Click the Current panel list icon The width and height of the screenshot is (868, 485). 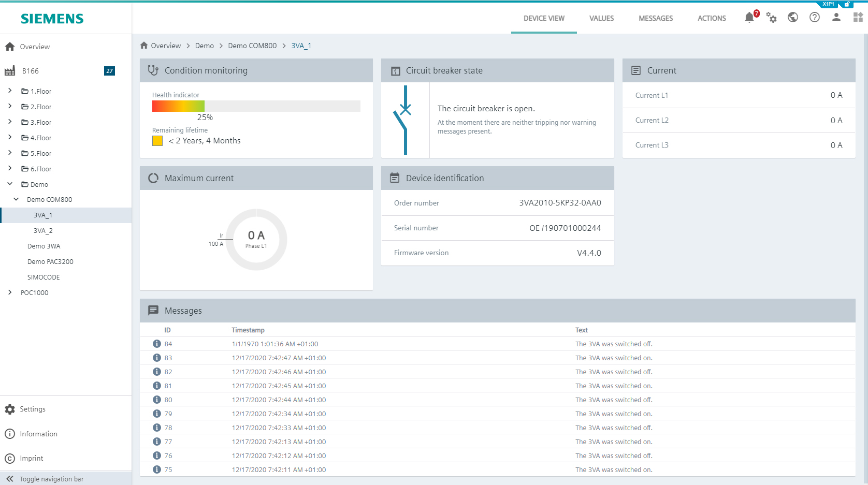pyautogui.click(x=636, y=70)
